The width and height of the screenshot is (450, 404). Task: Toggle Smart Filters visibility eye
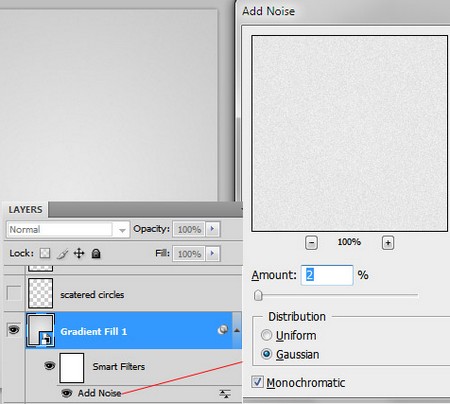tap(49, 366)
